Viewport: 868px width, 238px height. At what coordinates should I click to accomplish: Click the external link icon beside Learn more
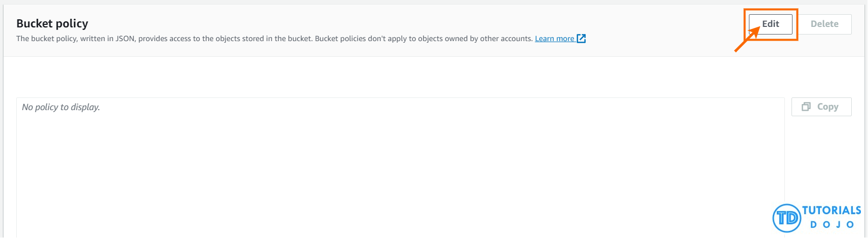(x=581, y=39)
